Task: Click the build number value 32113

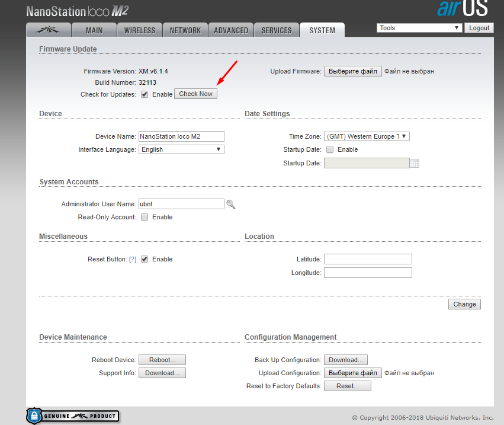Action: pyautogui.click(x=147, y=82)
